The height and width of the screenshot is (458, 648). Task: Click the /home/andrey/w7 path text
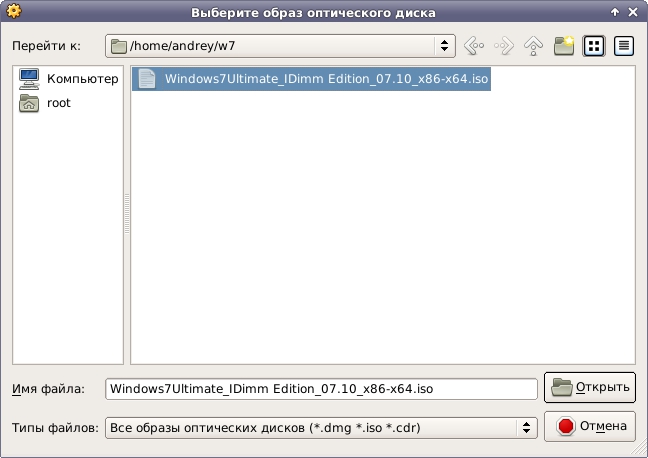(x=182, y=45)
